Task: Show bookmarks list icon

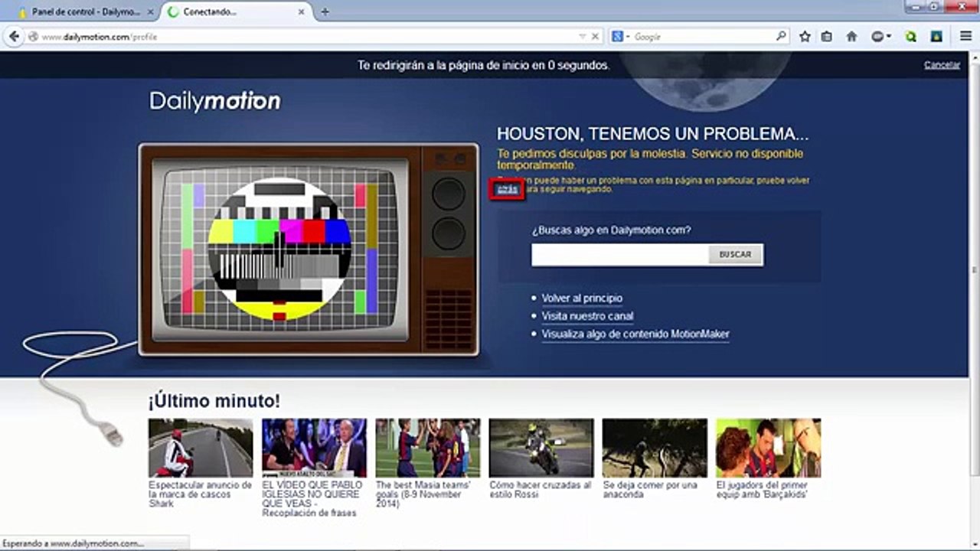Action: coord(827,36)
